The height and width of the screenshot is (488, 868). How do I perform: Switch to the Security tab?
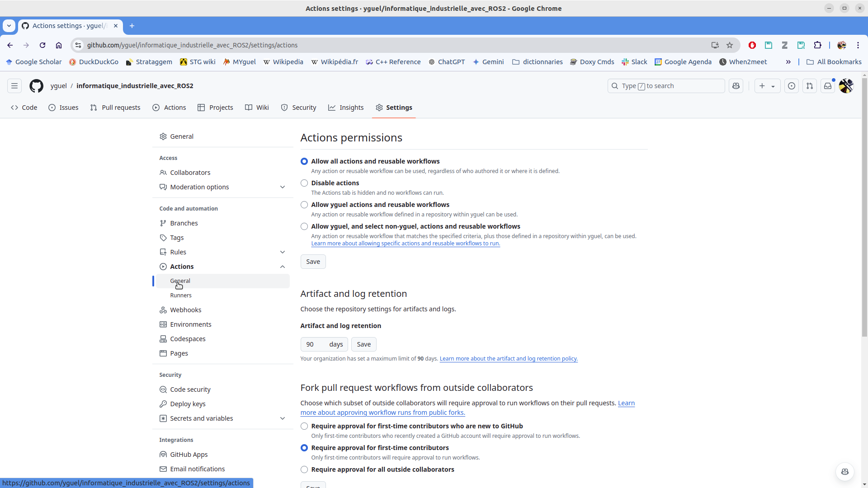tap(298, 107)
